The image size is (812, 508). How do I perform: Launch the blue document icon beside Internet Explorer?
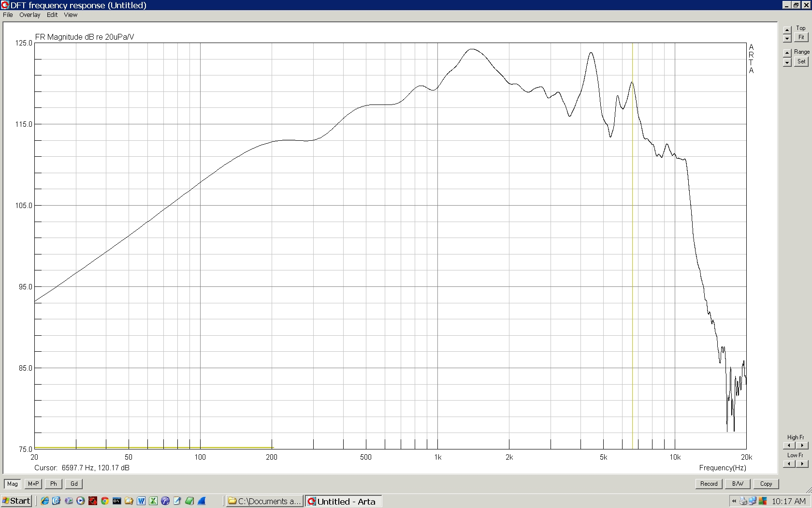pos(56,501)
